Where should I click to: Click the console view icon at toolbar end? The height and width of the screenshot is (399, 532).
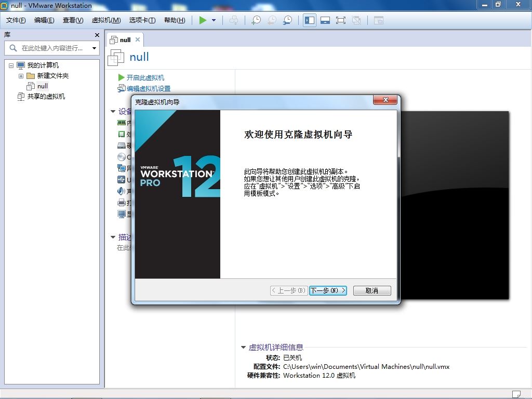(x=378, y=20)
